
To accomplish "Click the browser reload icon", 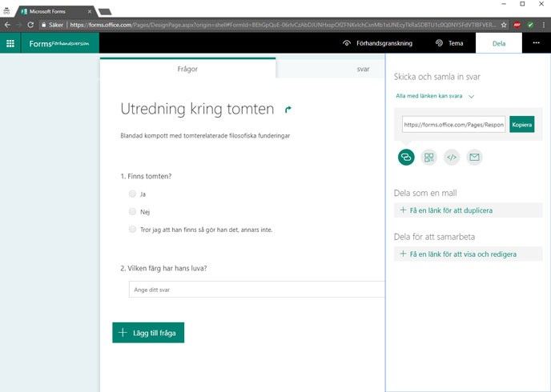I will click(31, 25).
